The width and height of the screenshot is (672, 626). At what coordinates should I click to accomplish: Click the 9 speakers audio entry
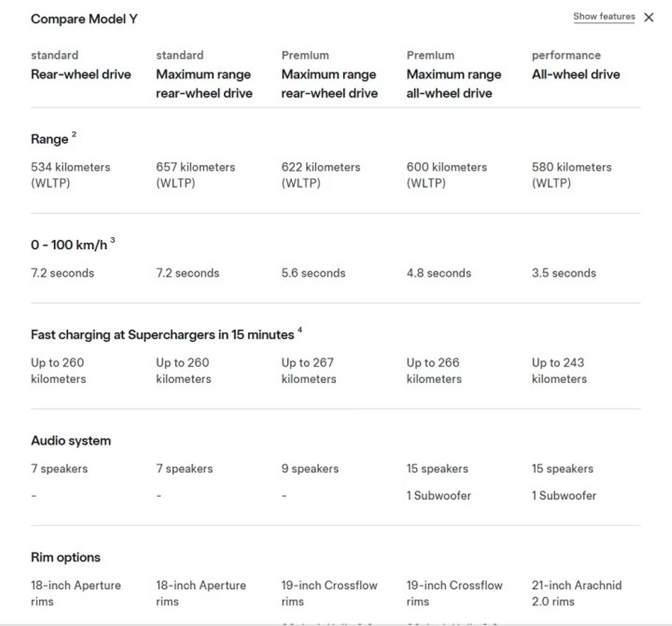310,469
